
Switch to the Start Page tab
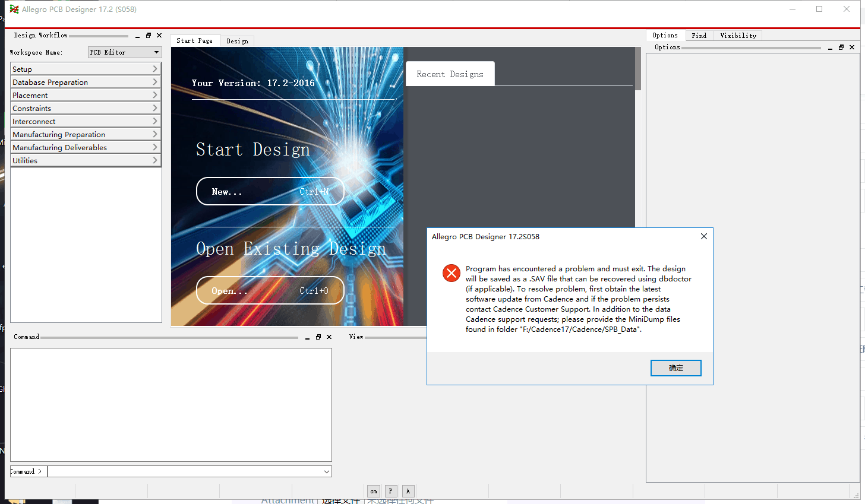click(195, 40)
